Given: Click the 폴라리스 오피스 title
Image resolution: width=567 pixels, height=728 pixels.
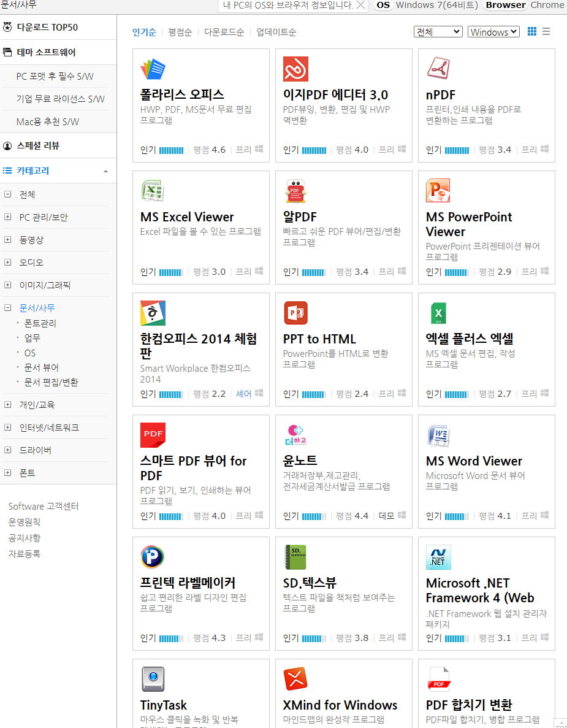Looking at the screenshot, I should click(182, 94).
